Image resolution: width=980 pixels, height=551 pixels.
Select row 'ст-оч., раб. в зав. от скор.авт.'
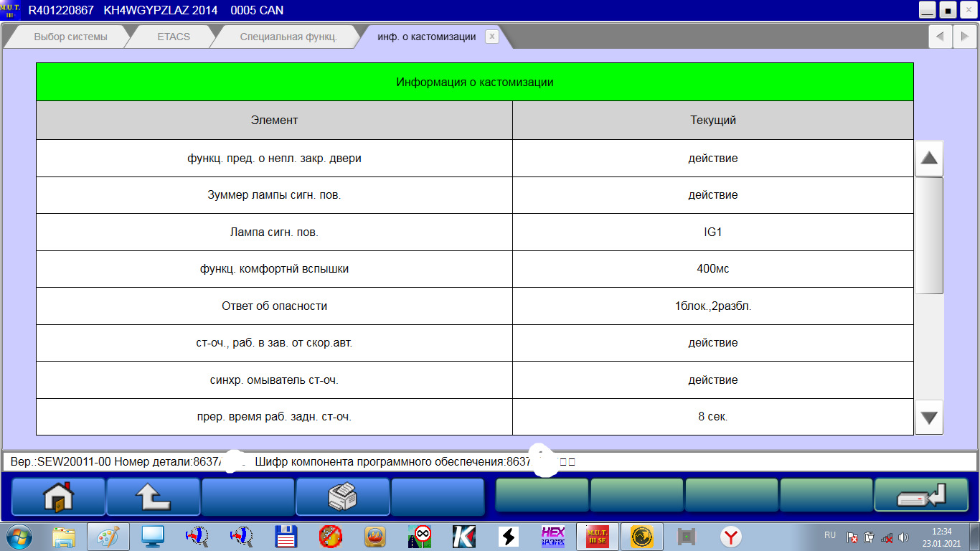475,343
